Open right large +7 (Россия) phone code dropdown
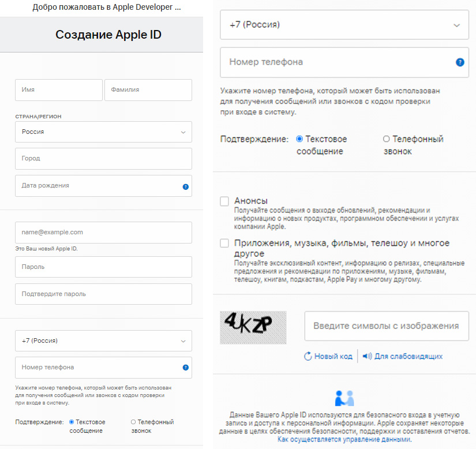 point(344,25)
